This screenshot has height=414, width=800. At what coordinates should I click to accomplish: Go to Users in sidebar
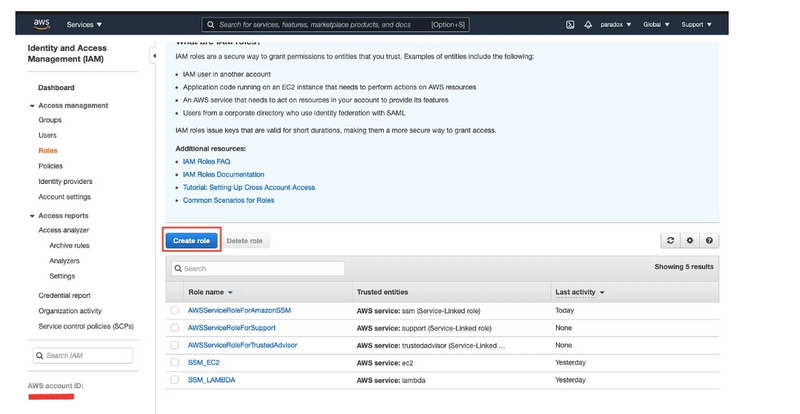click(47, 135)
